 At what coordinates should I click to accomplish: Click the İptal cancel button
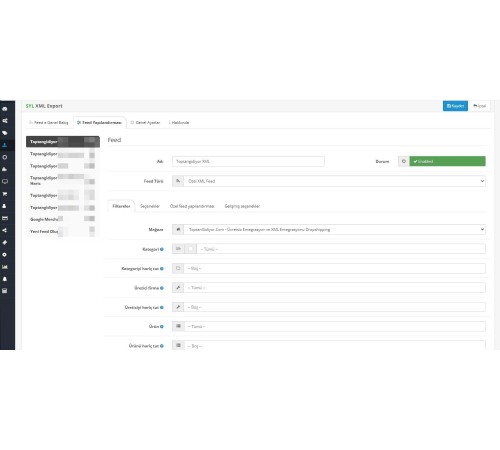[x=480, y=106]
